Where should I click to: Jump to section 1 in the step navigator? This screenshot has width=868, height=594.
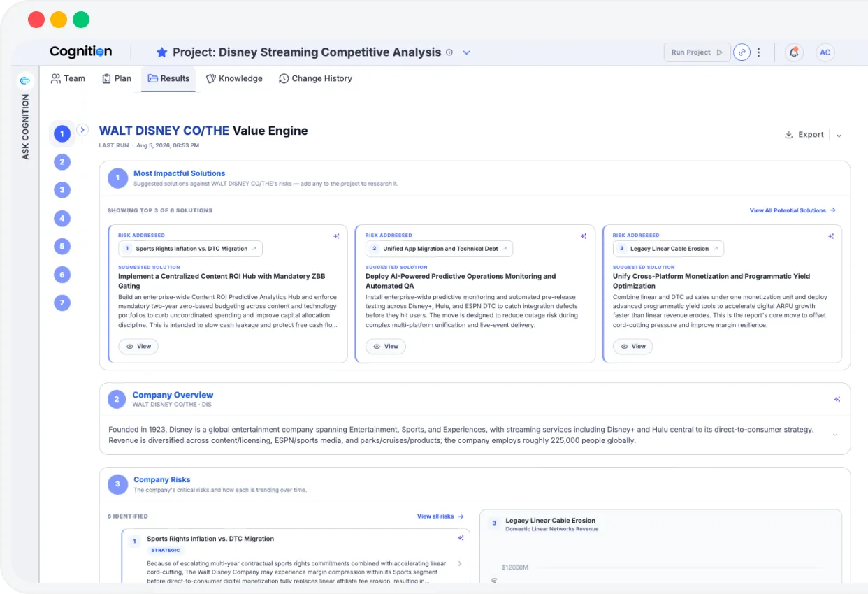click(x=62, y=133)
